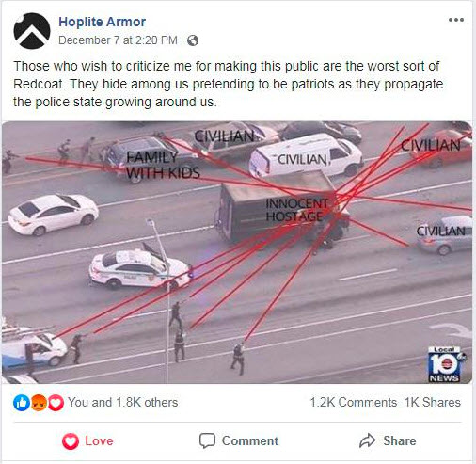The width and height of the screenshot is (476, 464).
Task: Show the 1K Shares list
Action: [x=433, y=402]
